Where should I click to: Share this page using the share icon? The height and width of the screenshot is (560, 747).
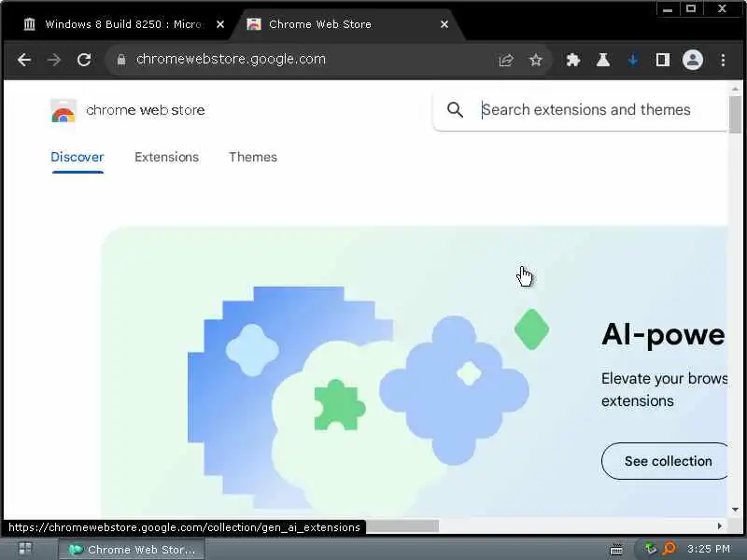[506, 60]
